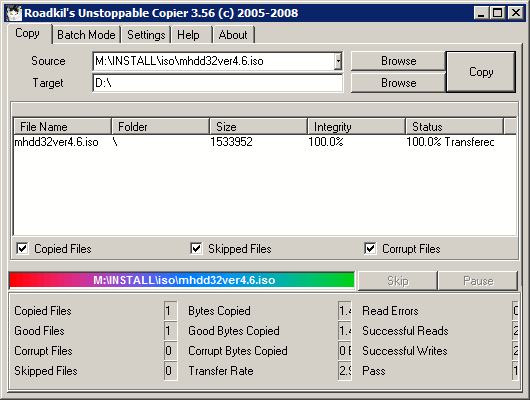Screen dimensions: 530x400
Task: Open the Settings tab
Action: coord(146,35)
